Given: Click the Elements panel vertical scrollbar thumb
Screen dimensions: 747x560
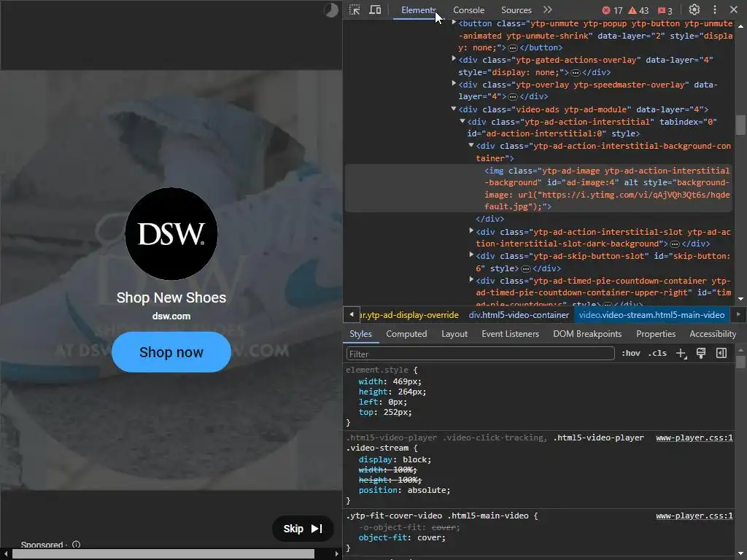Looking at the screenshot, I should 740,125.
